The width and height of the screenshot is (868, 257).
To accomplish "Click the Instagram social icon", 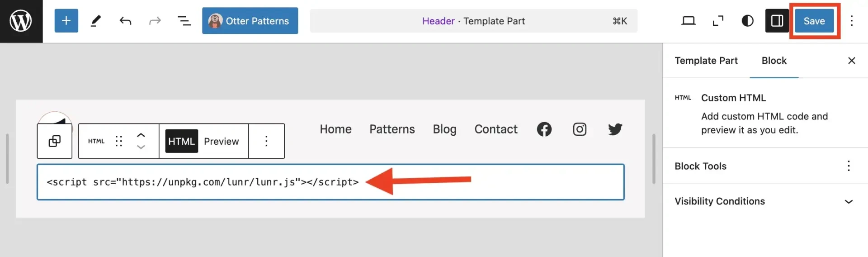I will tap(580, 129).
